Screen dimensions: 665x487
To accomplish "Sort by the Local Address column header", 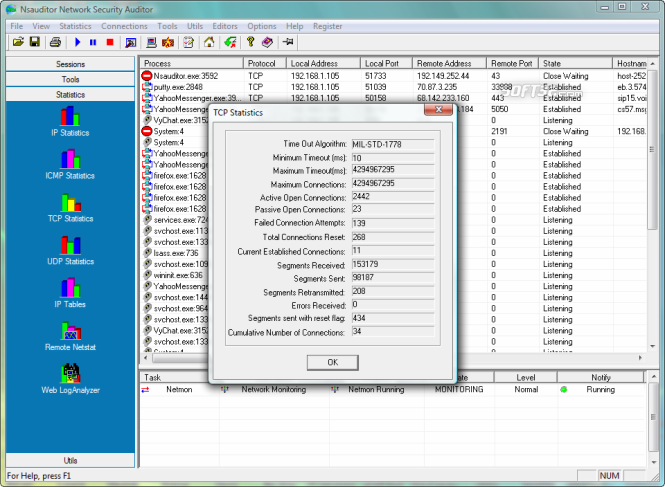I will click(324, 63).
